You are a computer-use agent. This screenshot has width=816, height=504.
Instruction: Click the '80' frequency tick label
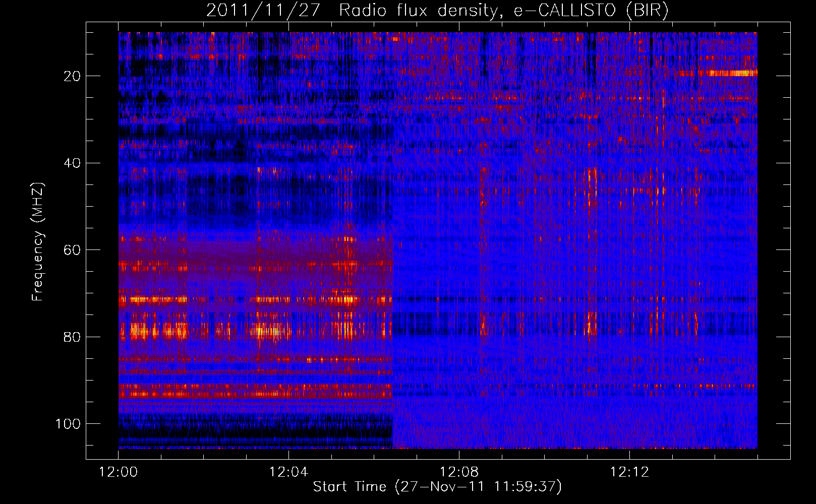pos(73,337)
